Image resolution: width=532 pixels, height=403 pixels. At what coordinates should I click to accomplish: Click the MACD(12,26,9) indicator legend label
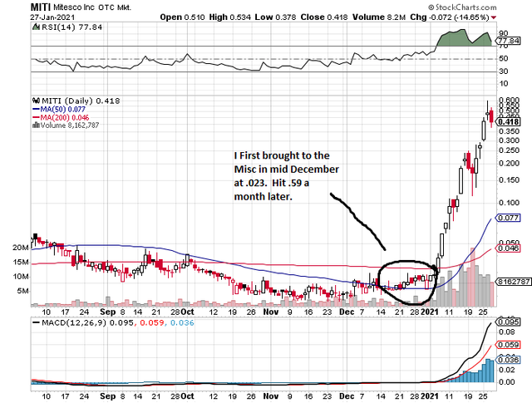pyautogui.click(x=74, y=322)
